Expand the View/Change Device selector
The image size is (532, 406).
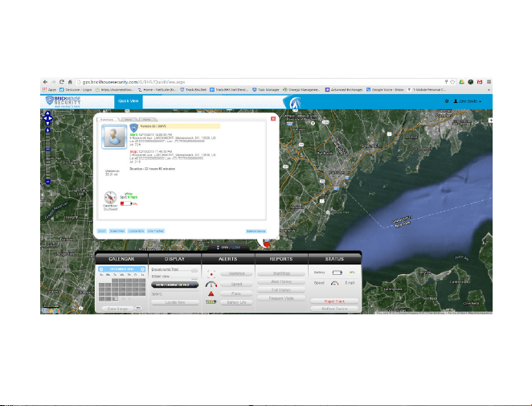click(x=174, y=285)
